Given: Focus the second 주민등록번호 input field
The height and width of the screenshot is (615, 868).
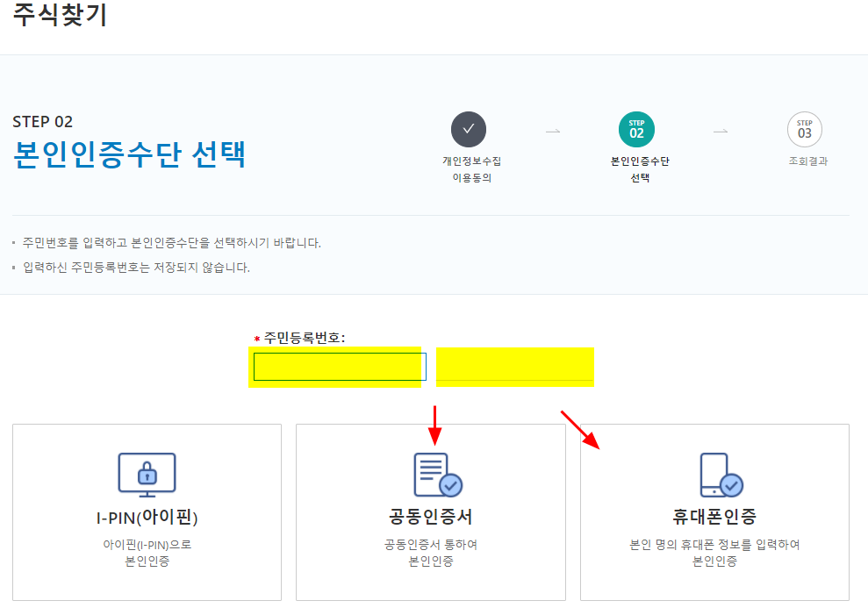Looking at the screenshot, I should pos(515,367).
